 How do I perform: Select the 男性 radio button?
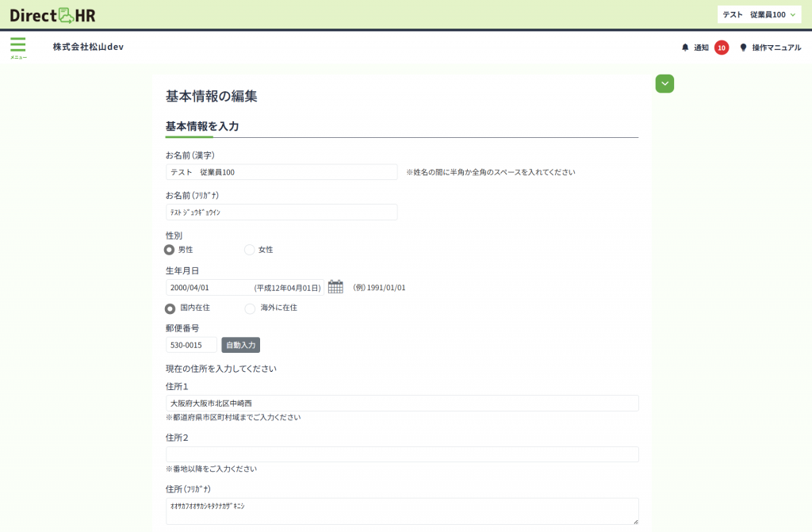click(x=170, y=250)
